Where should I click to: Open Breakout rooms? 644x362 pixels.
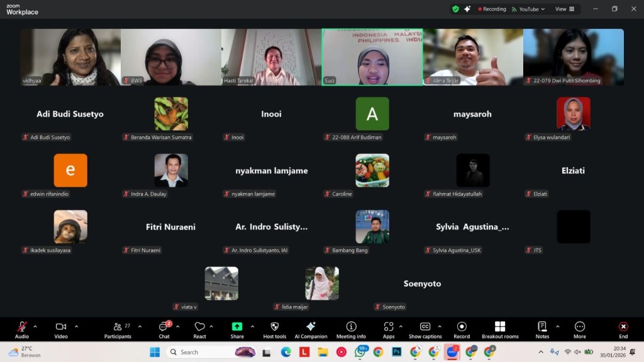coord(500,329)
